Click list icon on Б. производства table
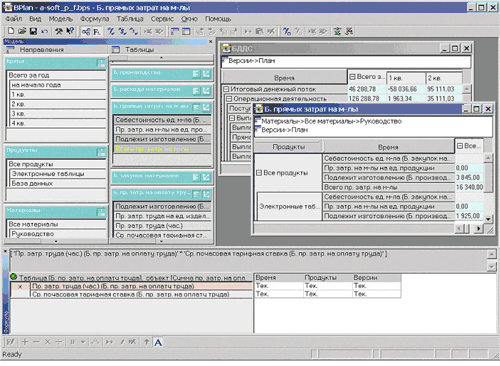This screenshot has height=366, width=500. pos(196,74)
